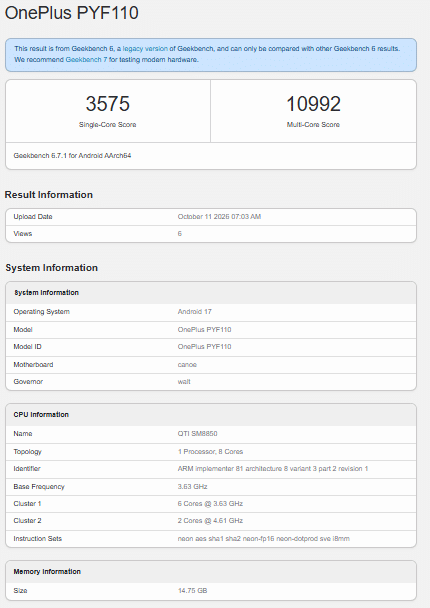The image size is (430, 608).
Task: Follow the 'Geekbench 7' link
Action: pyautogui.click(x=86, y=60)
